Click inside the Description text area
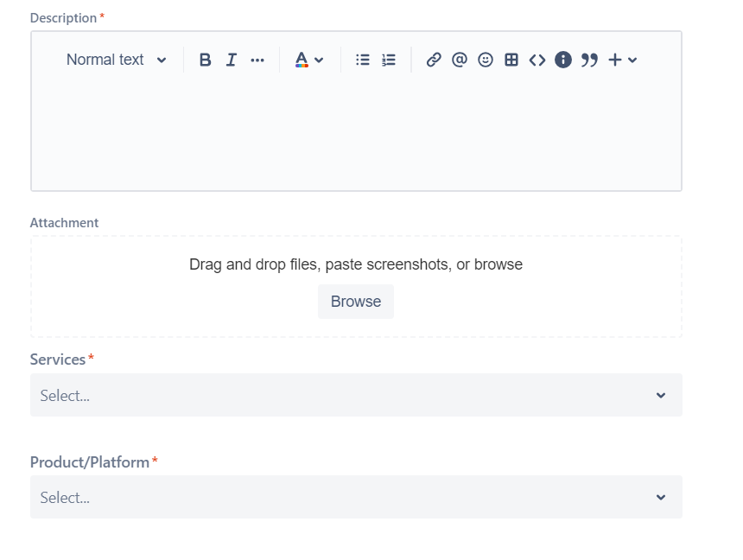This screenshot has height=560, width=743. point(356,135)
